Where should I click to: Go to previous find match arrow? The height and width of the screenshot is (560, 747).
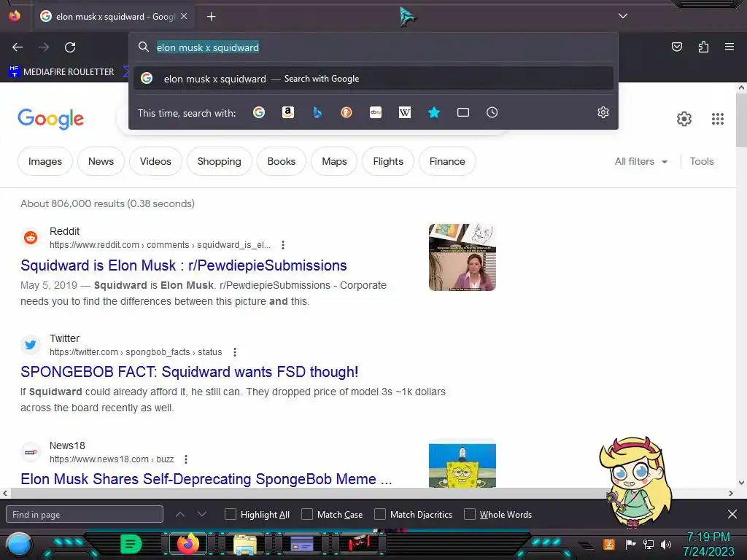pos(180,514)
